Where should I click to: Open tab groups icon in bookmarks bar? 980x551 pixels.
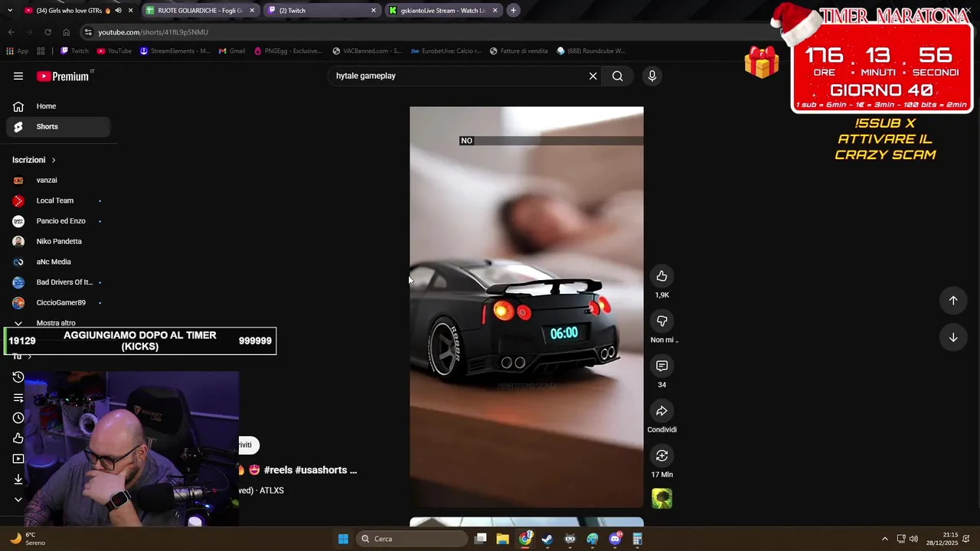coord(41,51)
